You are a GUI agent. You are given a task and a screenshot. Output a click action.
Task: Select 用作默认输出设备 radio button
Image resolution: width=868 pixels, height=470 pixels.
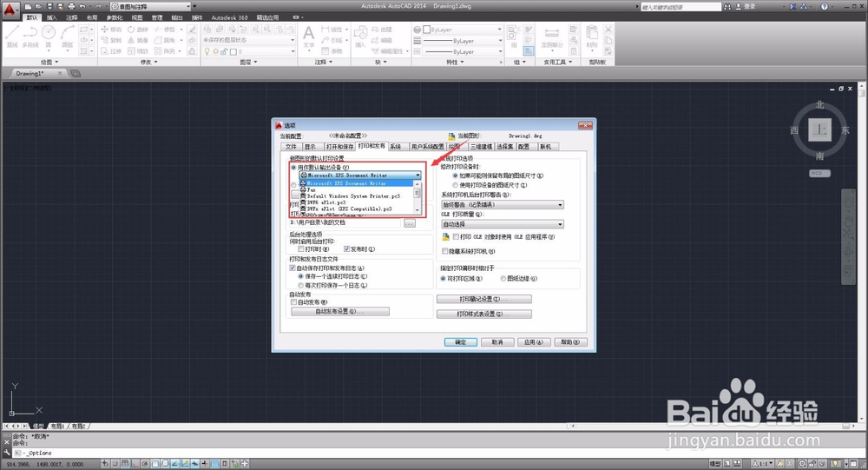(x=294, y=167)
